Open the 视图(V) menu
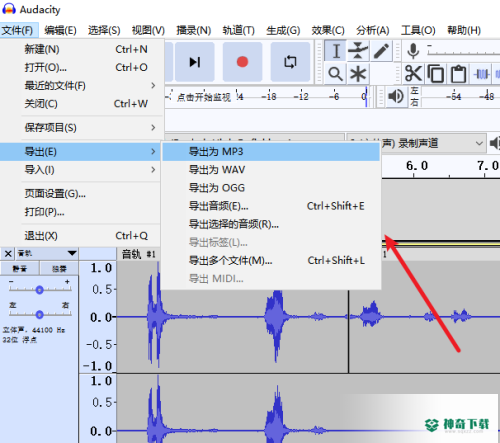This screenshot has width=500, height=443. coord(148,31)
